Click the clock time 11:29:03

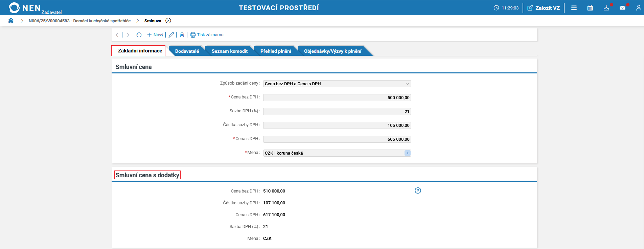pos(510,8)
